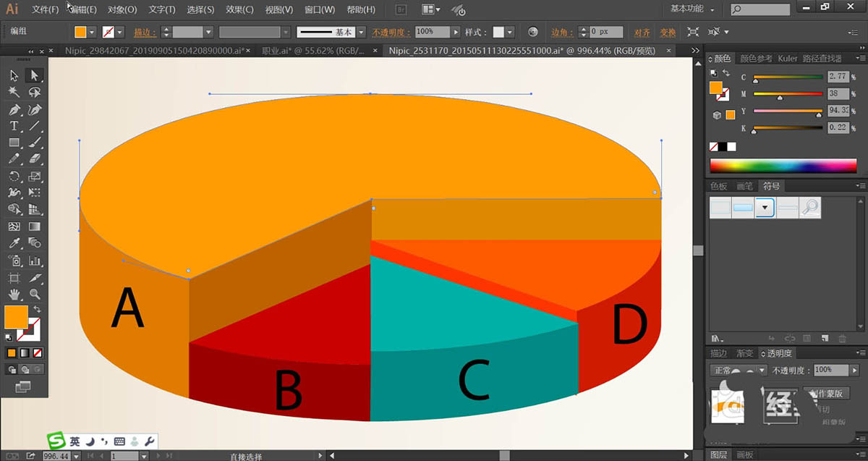
Task: Click the swap fill and stroke arrows in toolbox
Action: point(37,310)
